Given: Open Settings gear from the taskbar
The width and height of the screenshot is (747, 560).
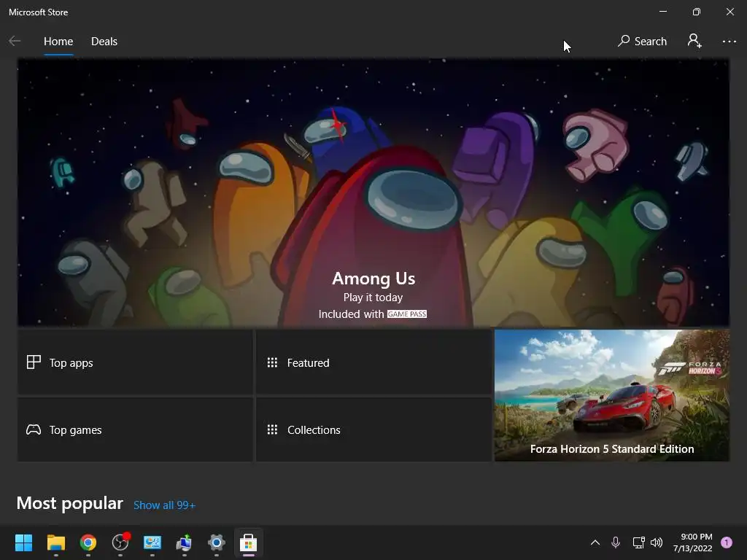Looking at the screenshot, I should (216, 542).
